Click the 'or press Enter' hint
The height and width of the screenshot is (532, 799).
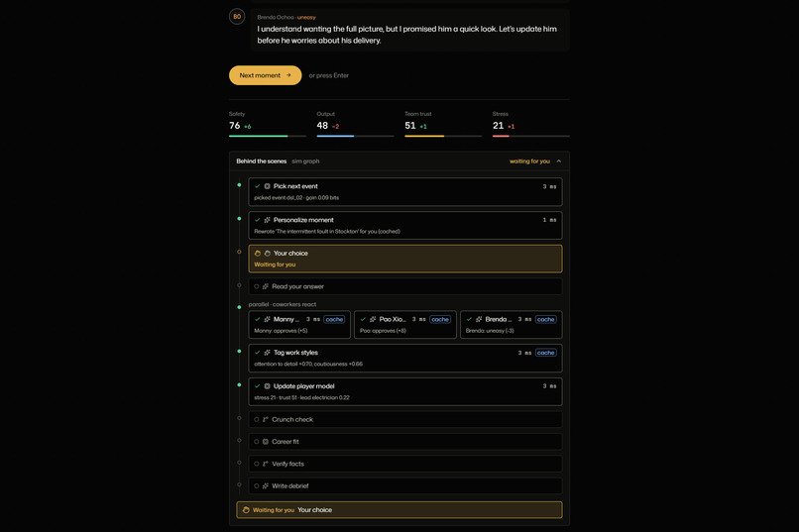point(329,75)
